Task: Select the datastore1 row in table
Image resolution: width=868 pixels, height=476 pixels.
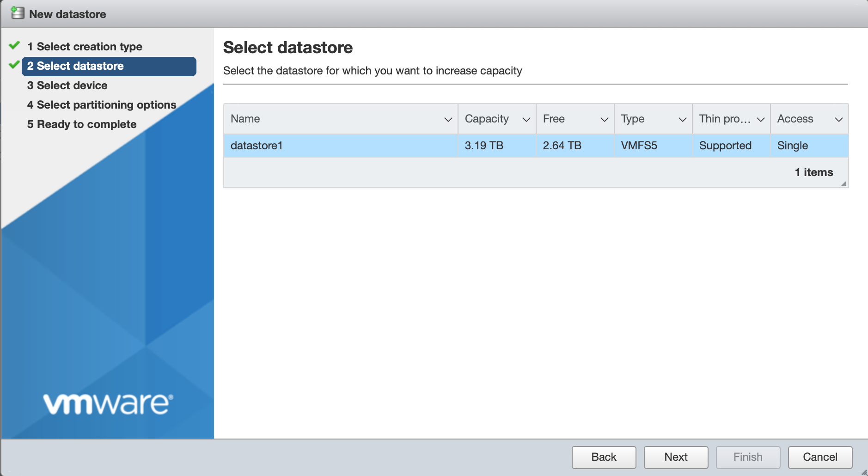Action: (x=340, y=146)
